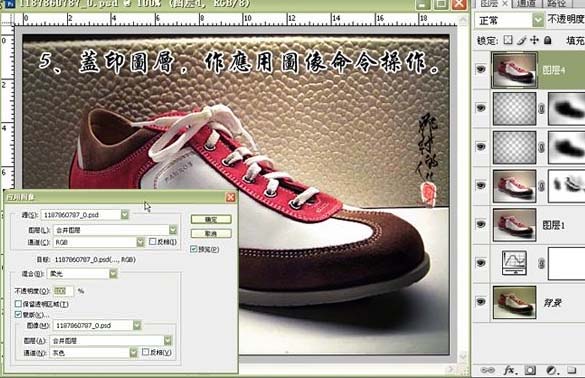This screenshot has width=585, height=378.
Task: Uncheck the 蒙版(K) mask checkbox
Action: 18,315
